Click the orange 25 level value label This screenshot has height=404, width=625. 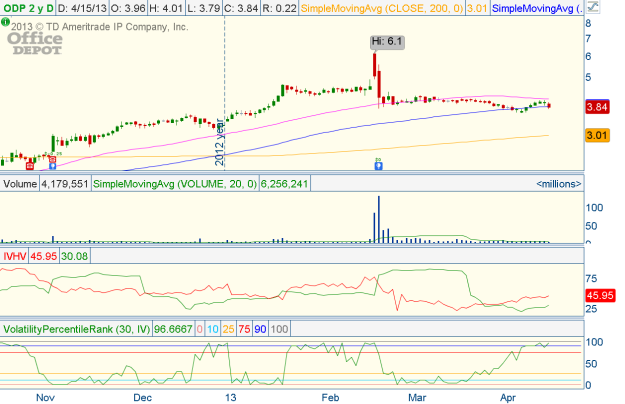[x=226, y=328]
